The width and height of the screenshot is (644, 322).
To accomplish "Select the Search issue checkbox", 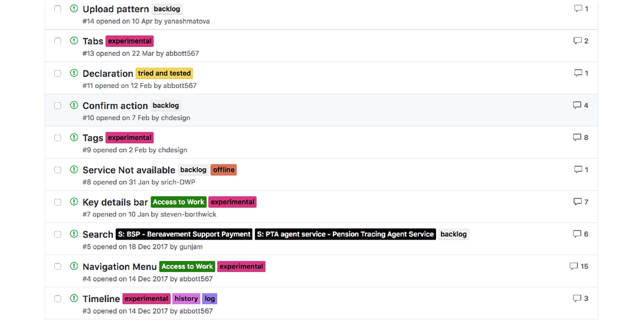I will click(58, 234).
